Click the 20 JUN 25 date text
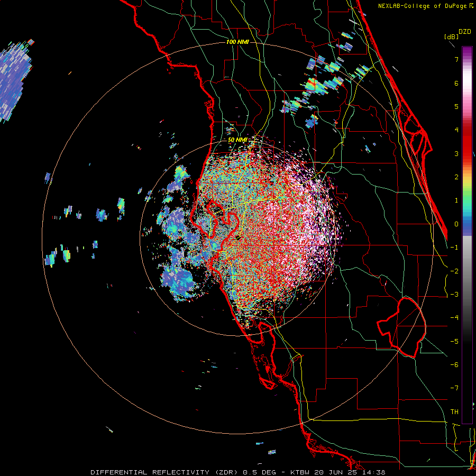This screenshot has height=476, width=476. pyautogui.click(x=335, y=472)
